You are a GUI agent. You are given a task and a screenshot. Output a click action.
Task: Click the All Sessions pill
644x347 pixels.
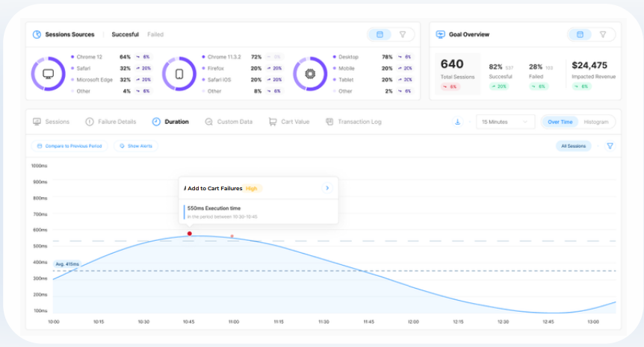pos(573,146)
